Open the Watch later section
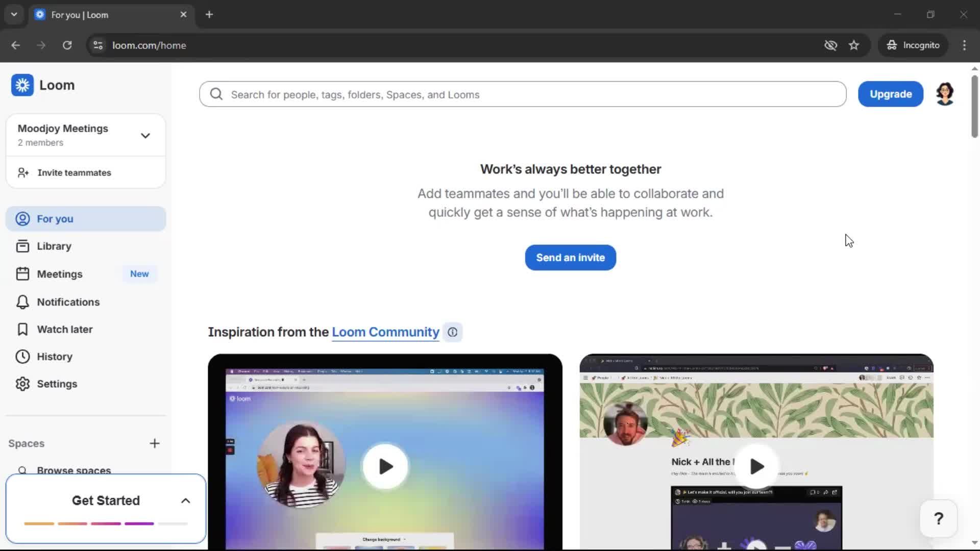The image size is (980, 551). (65, 329)
